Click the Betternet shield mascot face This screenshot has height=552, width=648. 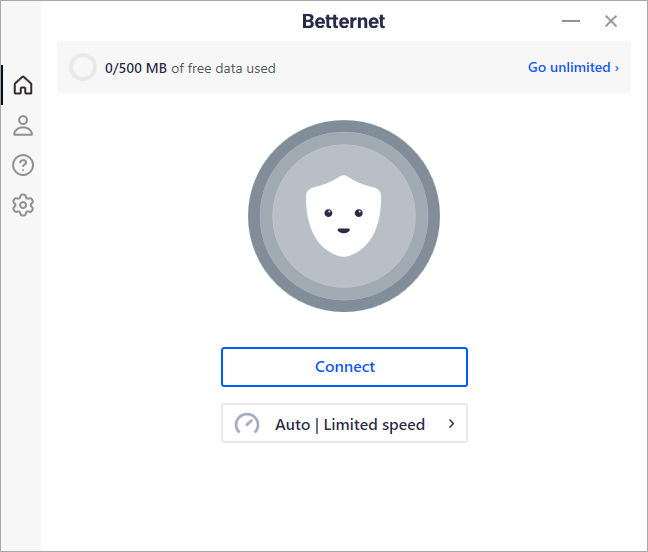pos(343,217)
